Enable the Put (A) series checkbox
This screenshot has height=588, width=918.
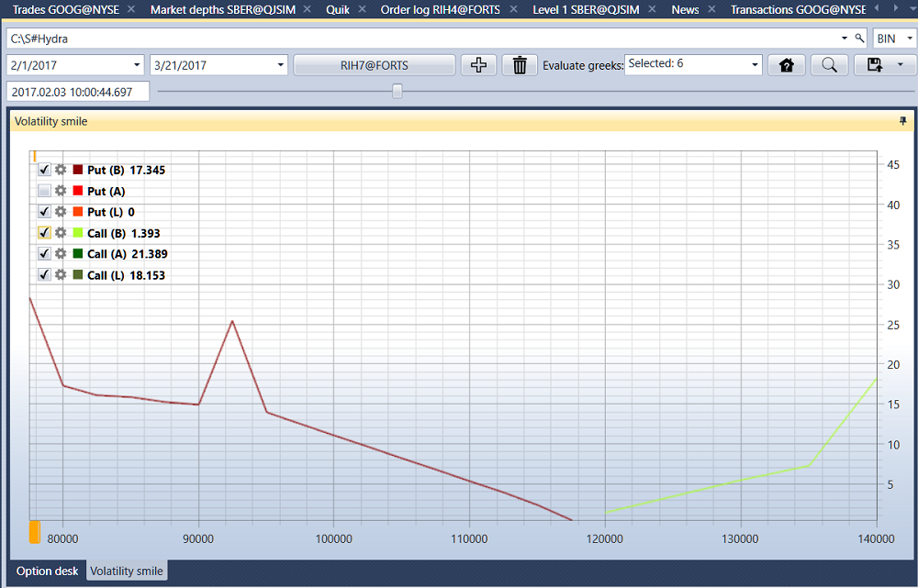(x=44, y=191)
